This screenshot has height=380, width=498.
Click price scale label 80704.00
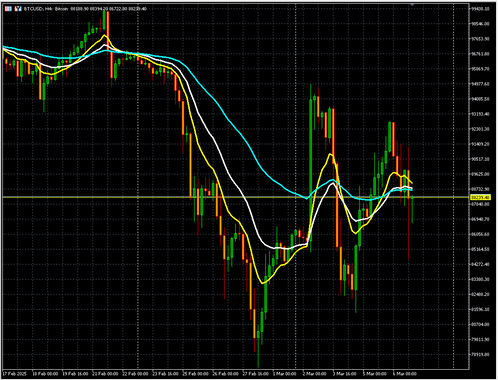[480, 324]
